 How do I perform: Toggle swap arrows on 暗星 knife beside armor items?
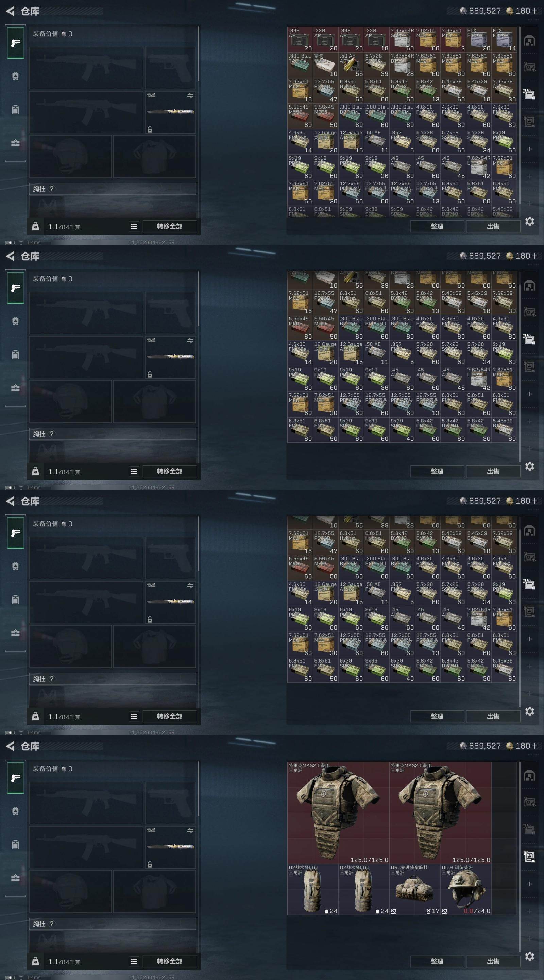click(190, 831)
